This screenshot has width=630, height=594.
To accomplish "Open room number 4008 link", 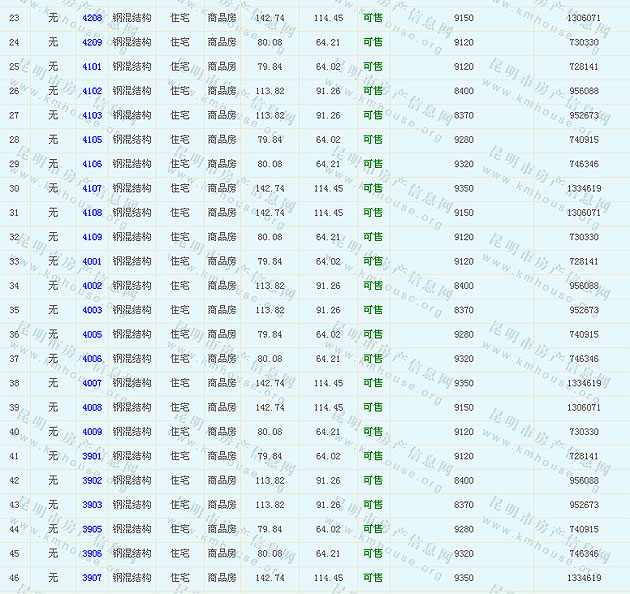I will [92, 407].
